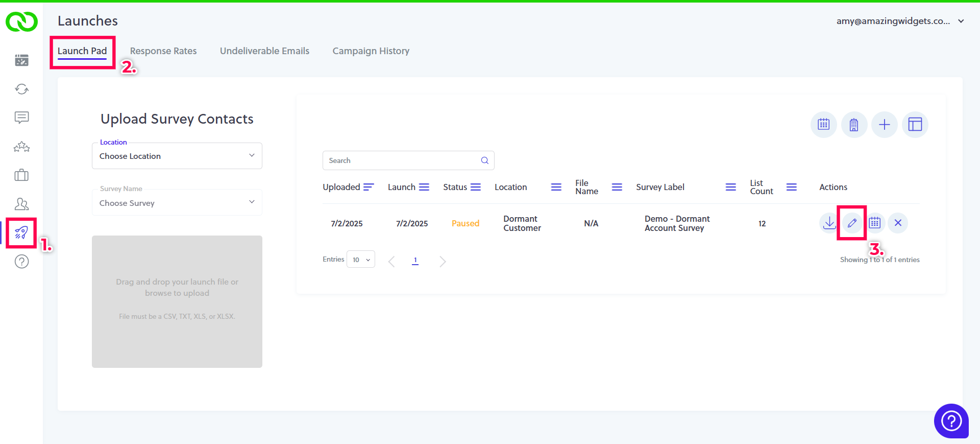Click the Search input field

pos(403,160)
